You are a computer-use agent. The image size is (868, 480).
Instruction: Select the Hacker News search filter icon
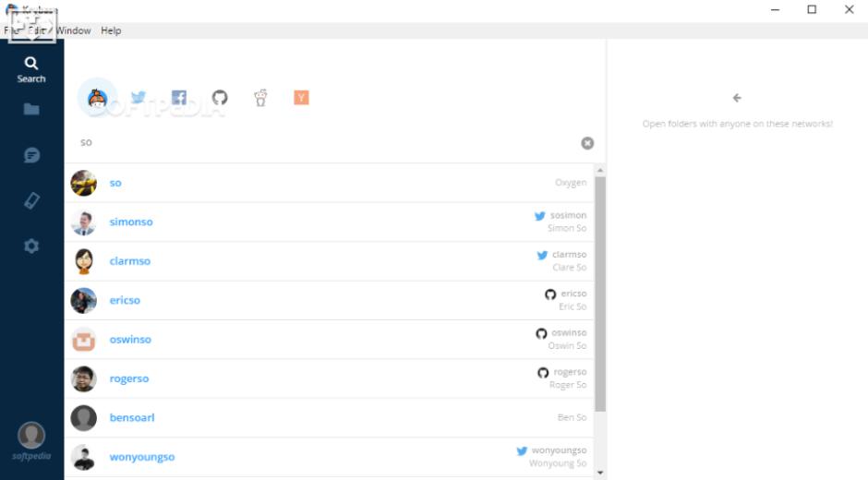[x=301, y=98]
